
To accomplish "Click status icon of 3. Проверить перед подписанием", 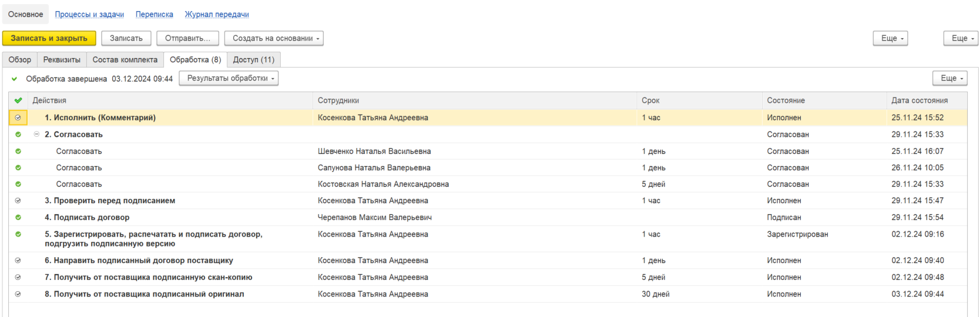I will pos(18,200).
